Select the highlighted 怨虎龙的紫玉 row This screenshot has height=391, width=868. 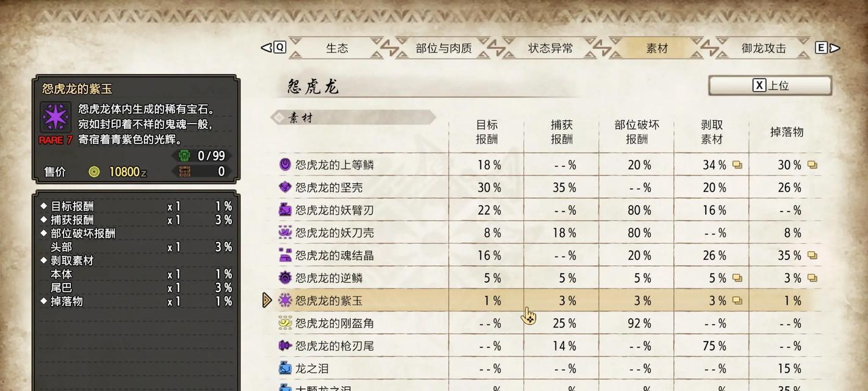click(x=544, y=300)
